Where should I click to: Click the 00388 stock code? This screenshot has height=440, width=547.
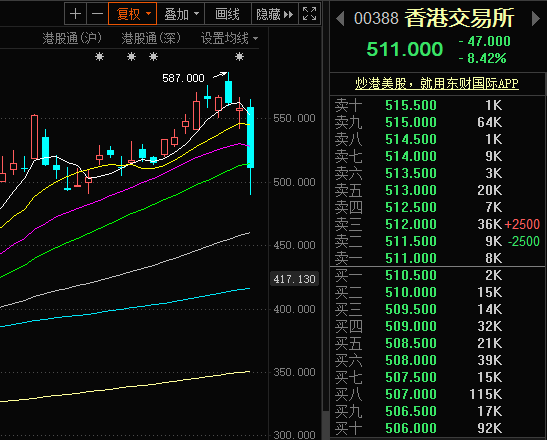click(376, 18)
